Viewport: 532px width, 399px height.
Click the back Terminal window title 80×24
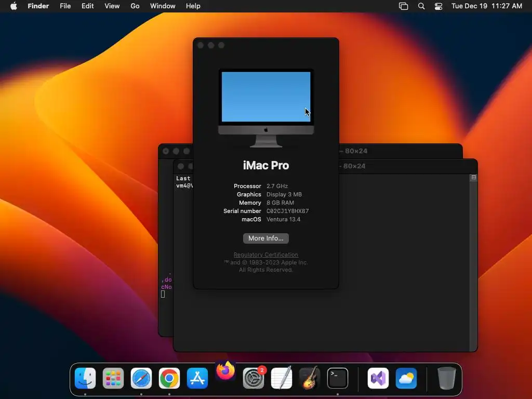(356, 151)
